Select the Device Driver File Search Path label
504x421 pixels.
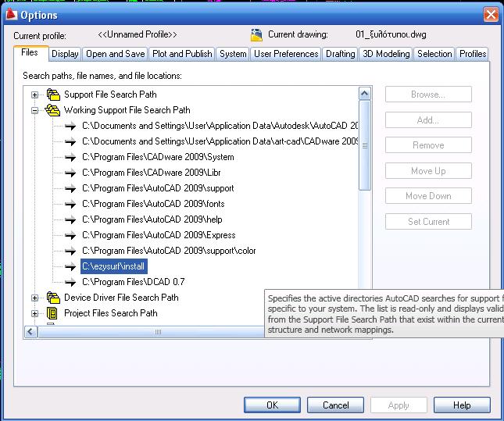point(121,298)
